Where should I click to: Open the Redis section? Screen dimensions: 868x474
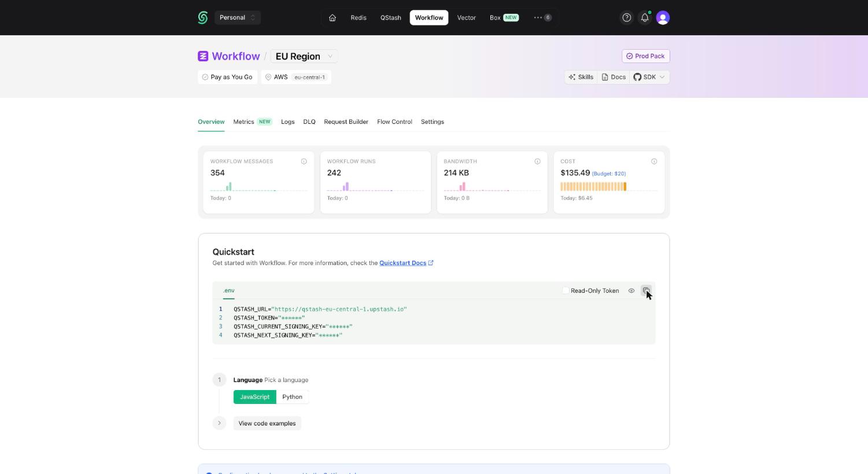coord(359,17)
